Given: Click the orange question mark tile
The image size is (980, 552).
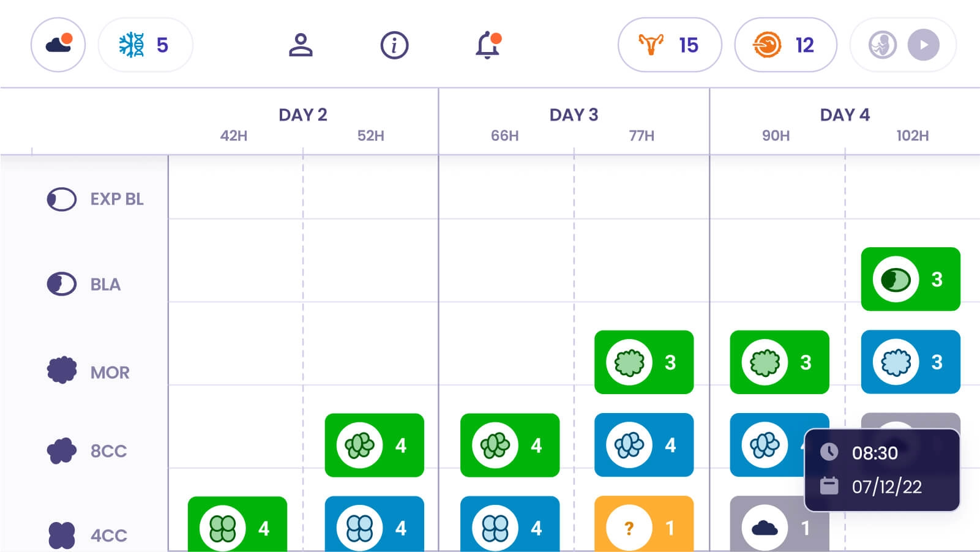Looking at the screenshot, I should (x=643, y=525).
